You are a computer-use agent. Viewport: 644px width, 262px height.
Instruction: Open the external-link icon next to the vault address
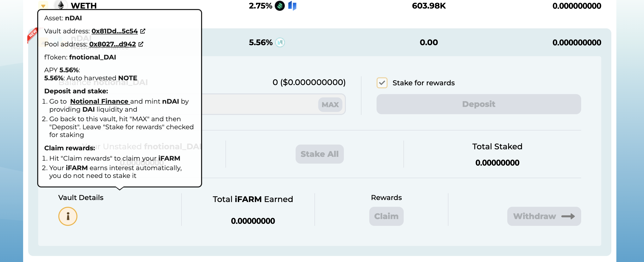[x=143, y=31]
